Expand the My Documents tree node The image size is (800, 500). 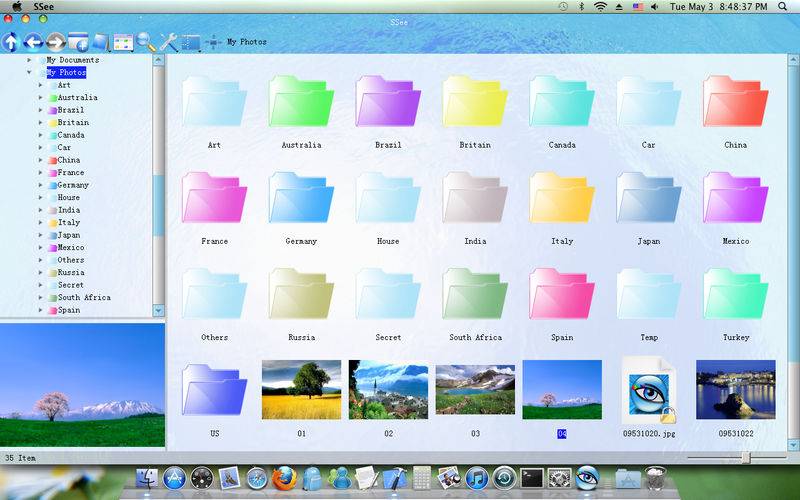pyautogui.click(x=29, y=60)
